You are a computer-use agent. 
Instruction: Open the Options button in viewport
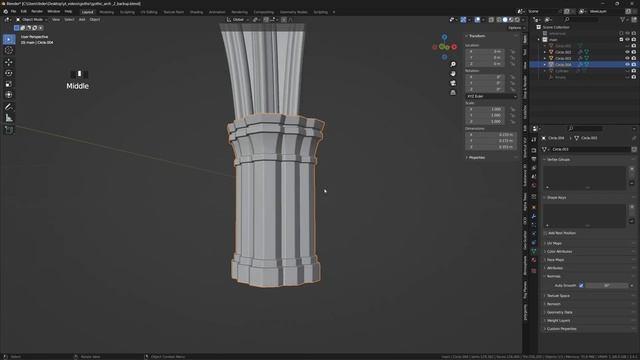click(x=516, y=28)
